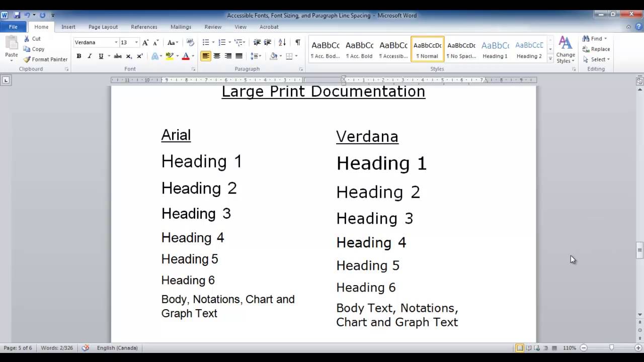The height and width of the screenshot is (362, 644).
Task: Expand underline style dropdown arrow
Action: coord(109,56)
